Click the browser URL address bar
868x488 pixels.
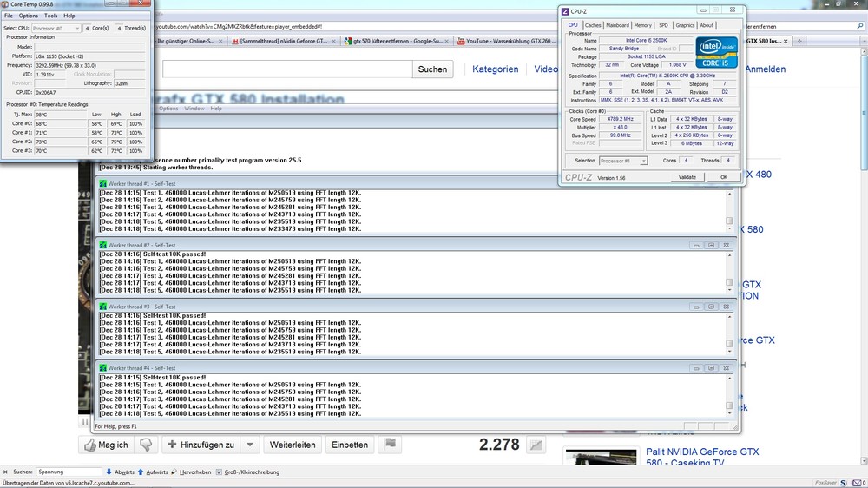354,26
